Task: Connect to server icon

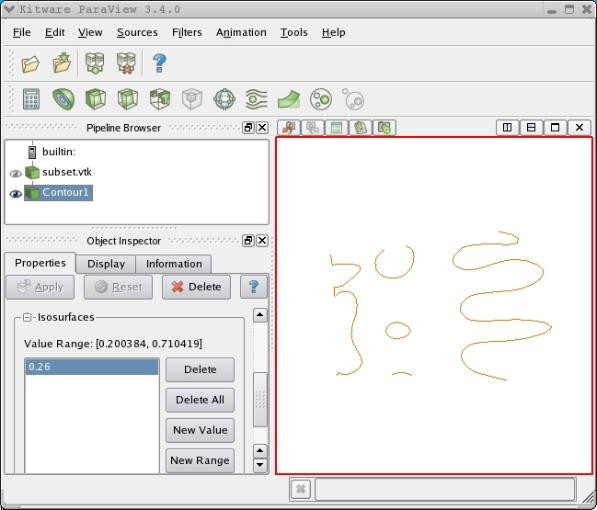Action: (95, 63)
